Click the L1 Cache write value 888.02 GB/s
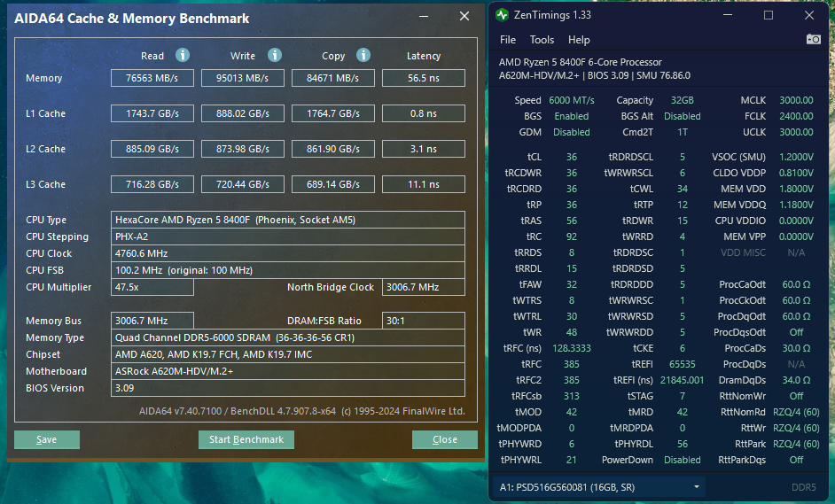Viewport: 835px width, 504px height. [242, 113]
